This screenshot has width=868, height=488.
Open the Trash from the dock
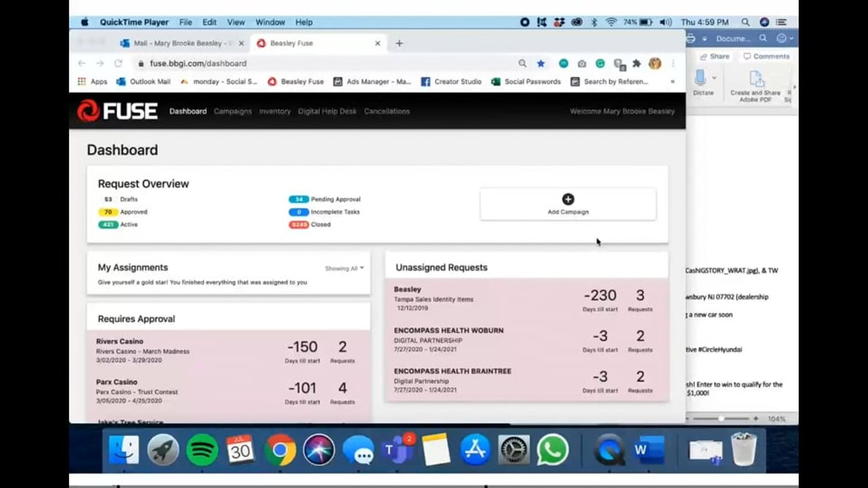[x=744, y=450]
